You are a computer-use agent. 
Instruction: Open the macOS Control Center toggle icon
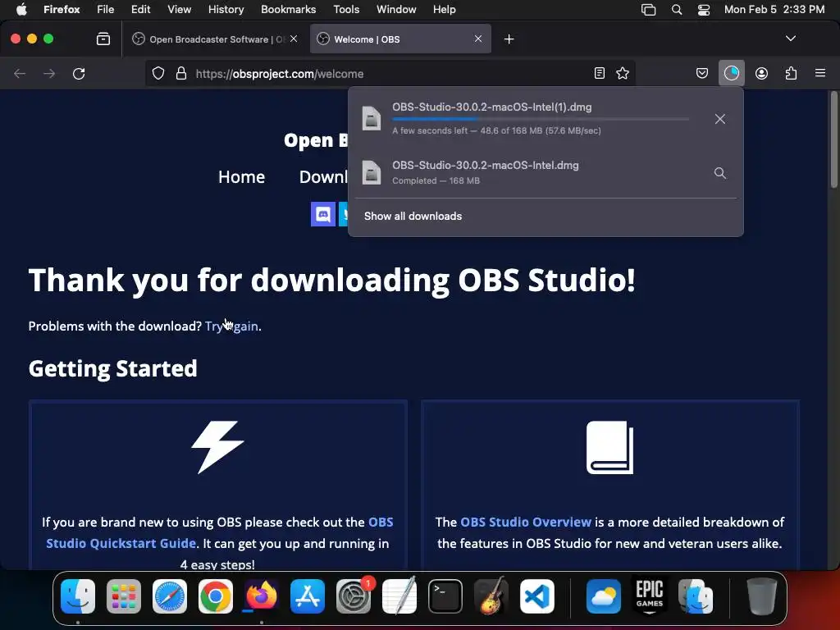click(703, 10)
